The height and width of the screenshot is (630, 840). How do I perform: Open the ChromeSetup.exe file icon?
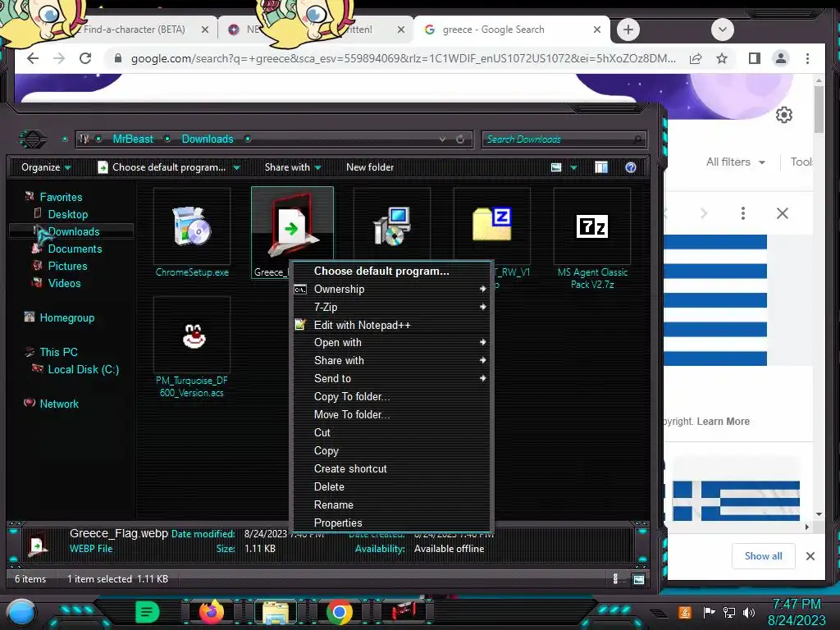tap(192, 227)
